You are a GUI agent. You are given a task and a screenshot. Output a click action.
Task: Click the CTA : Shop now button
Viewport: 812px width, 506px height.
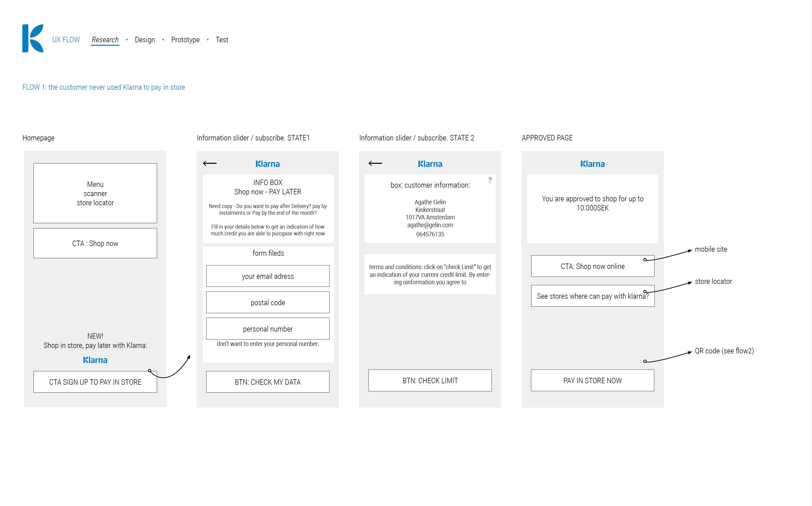click(x=95, y=243)
